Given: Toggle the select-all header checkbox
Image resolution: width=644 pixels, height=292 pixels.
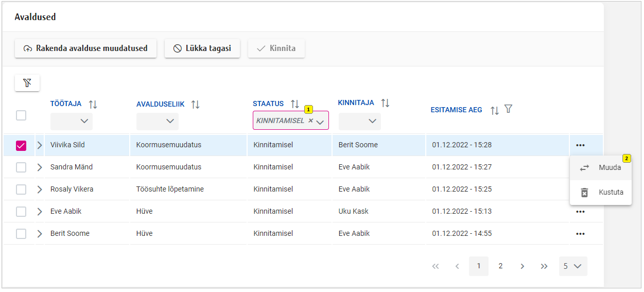Looking at the screenshot, I should (21, 115).
